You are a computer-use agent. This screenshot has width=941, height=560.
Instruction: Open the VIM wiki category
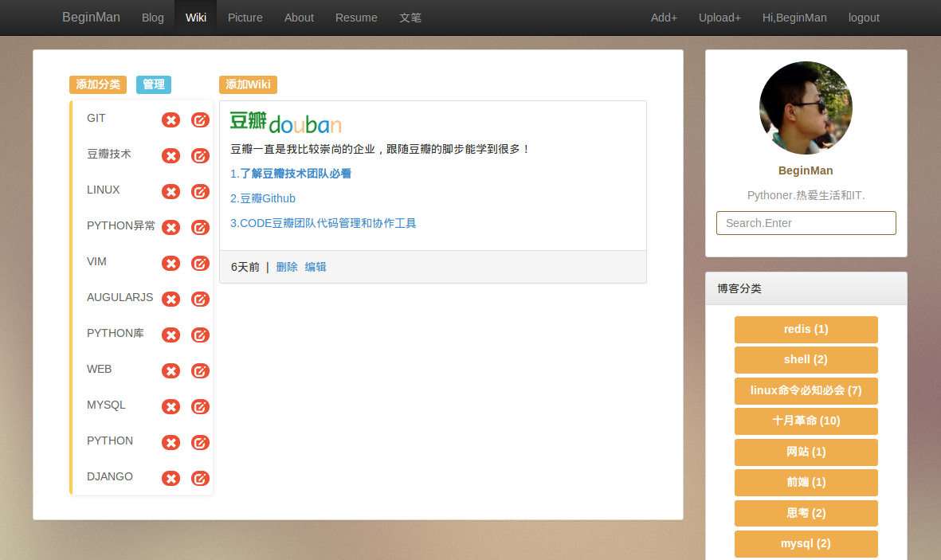pos(96,262)
